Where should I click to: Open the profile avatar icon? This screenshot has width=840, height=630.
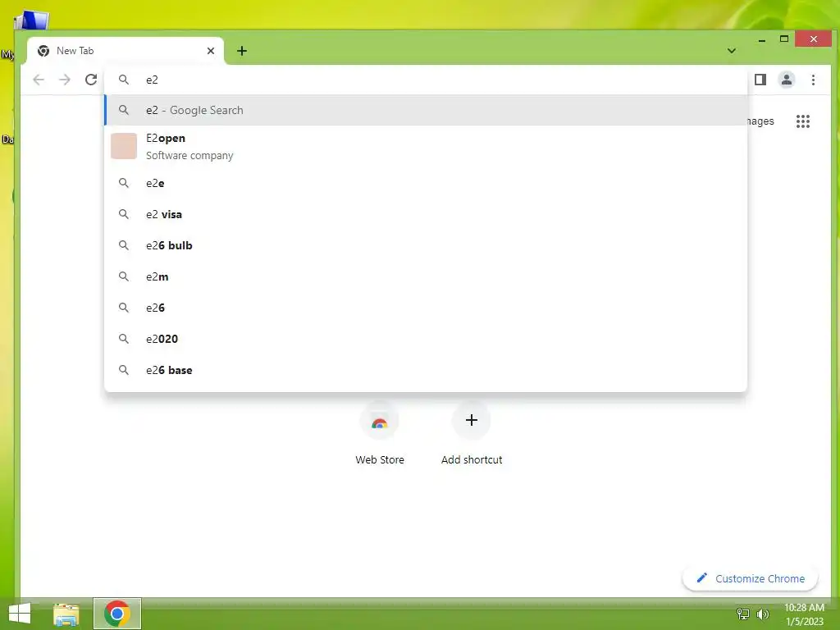[786, 80]
